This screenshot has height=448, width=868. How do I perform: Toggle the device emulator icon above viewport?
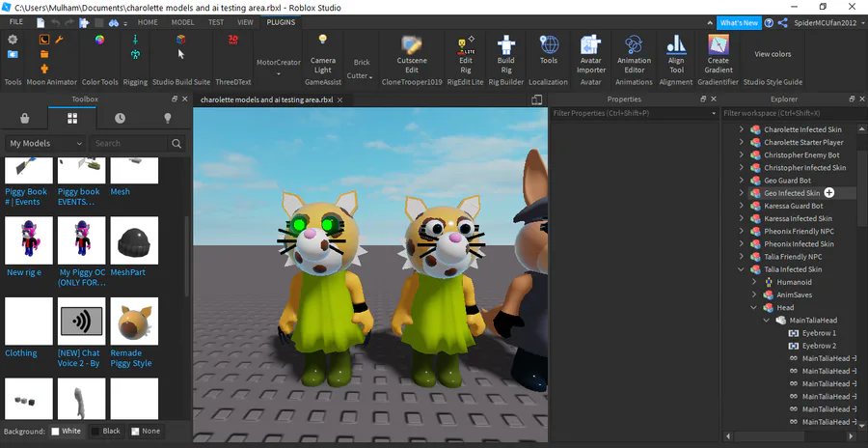click(x=536, y=99)
